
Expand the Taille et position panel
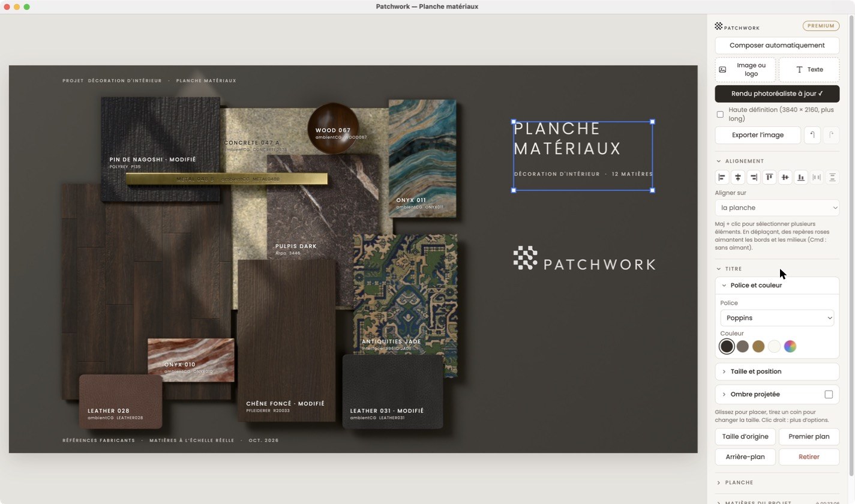click(777, 371)
